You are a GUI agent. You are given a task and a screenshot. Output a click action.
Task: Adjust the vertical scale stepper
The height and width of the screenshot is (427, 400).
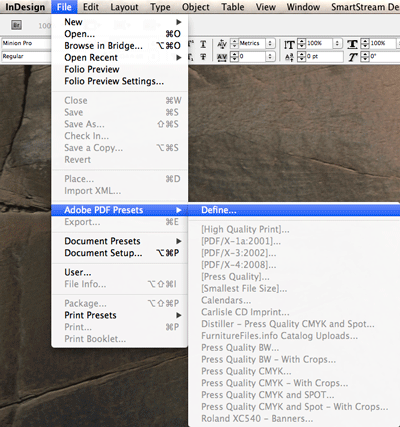tap(302, 43)
